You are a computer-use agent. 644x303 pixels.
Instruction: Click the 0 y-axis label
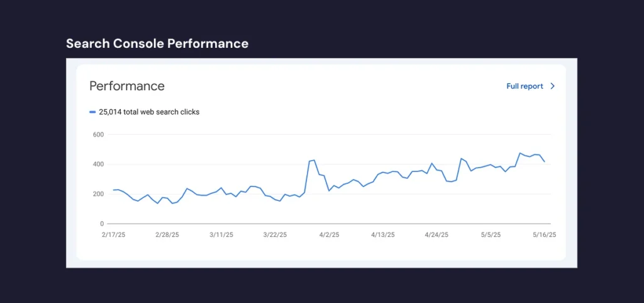click(x=101, y=224)
